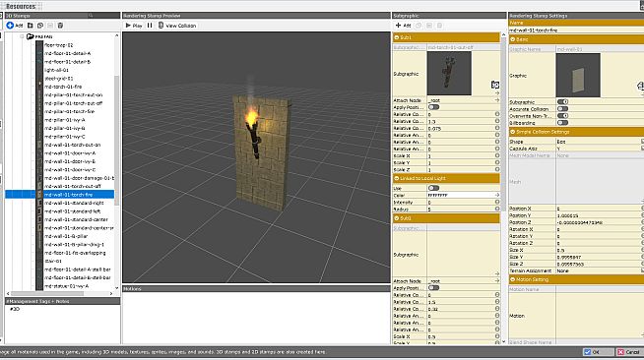This screenshot has height=360, width=644.
Task: Click the reset icon for Local Light Intensity
Action: pyautogui.click(x=497, y=203)
